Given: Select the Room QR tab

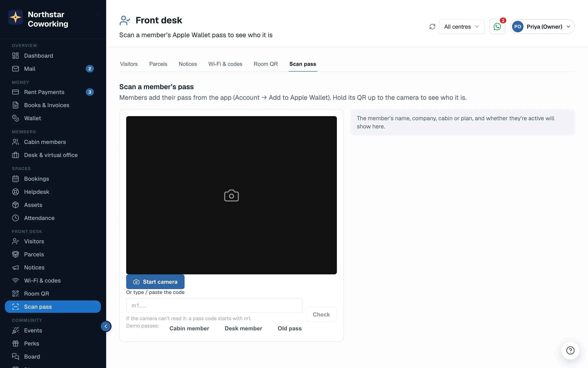Looking at the screenshot, I should point(266,64).
